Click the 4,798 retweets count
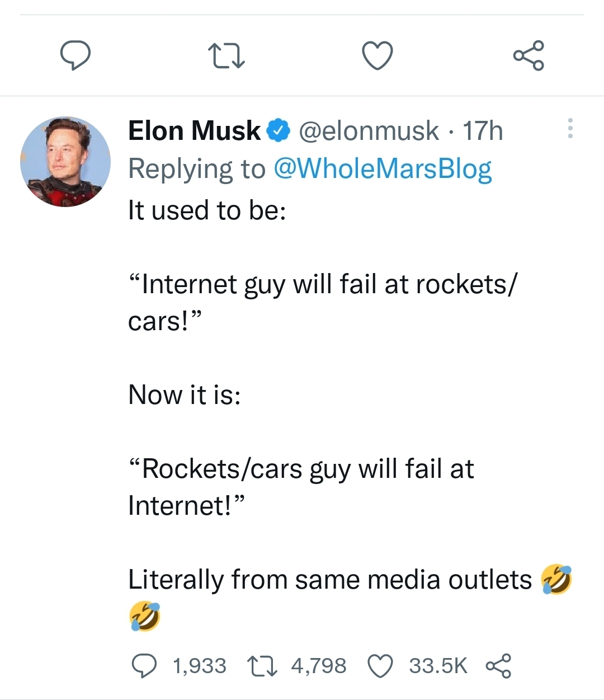This screenshot has width=604, height=700. (319, 666)
